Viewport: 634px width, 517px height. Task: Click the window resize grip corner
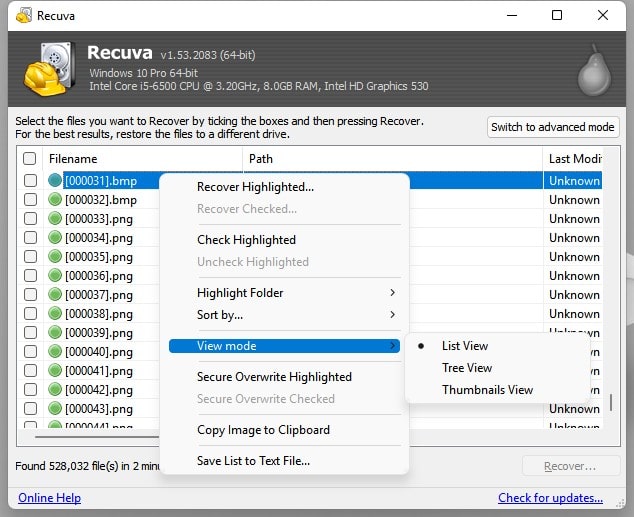(620, 503)
